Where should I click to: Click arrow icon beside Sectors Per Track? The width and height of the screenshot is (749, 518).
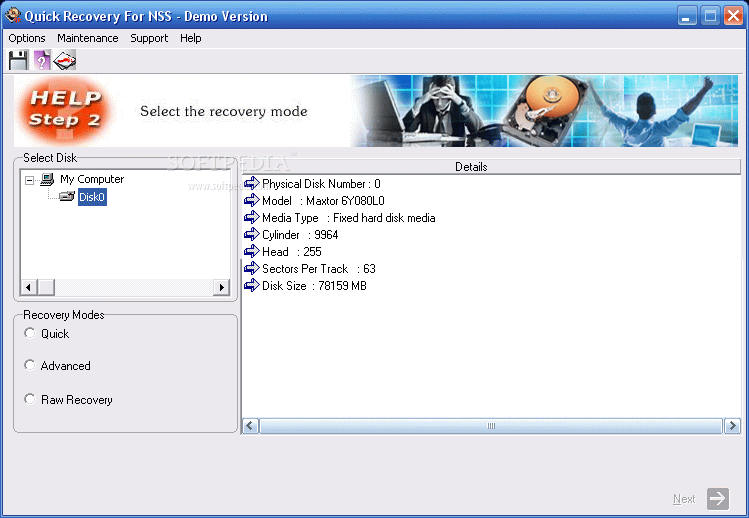click(252, 269)
